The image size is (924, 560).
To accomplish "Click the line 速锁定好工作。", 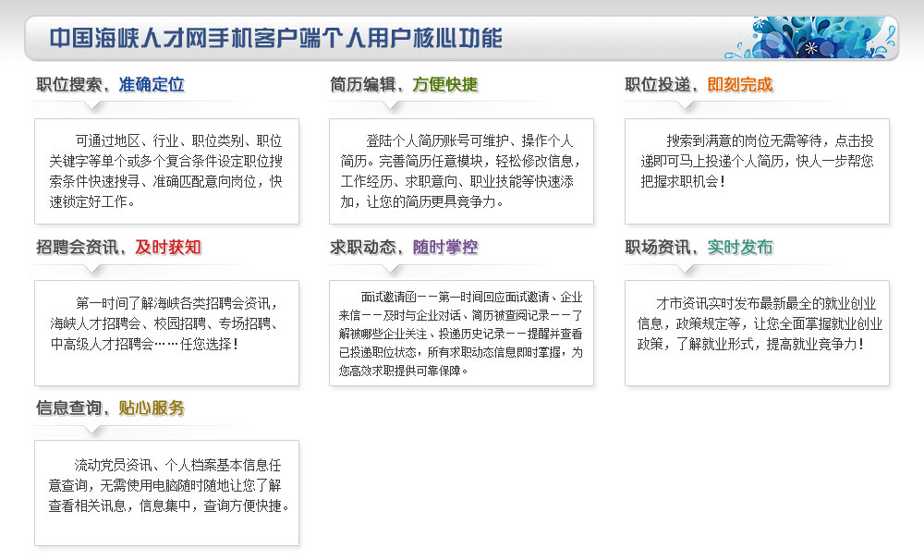I will click(x=92, y=202).
